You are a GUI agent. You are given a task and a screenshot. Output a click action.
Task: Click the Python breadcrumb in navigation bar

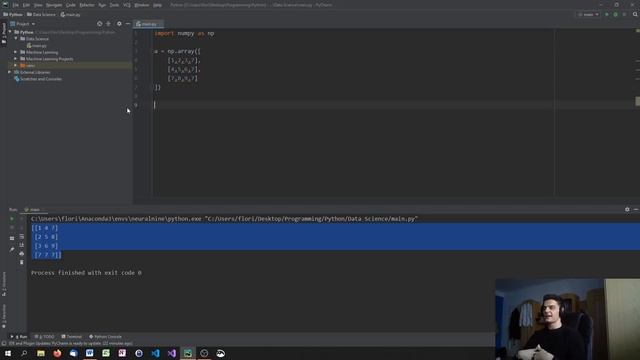[13, 15]
